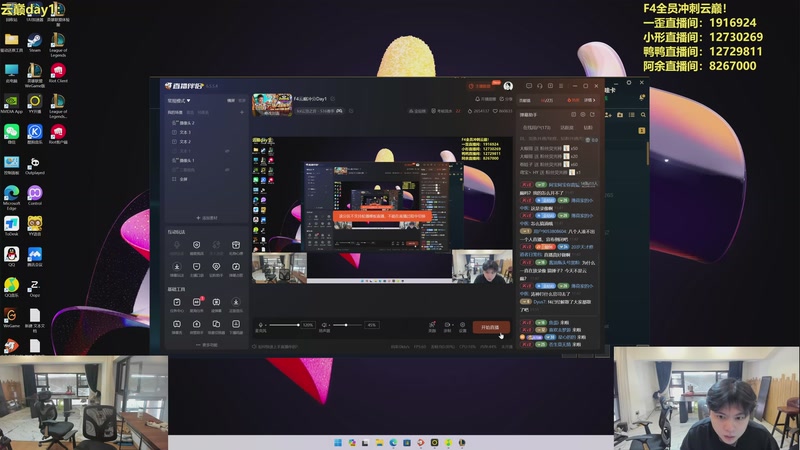Open the headset support icon in title bar
The image size is (800, 450).
click(x=540, y=86)
